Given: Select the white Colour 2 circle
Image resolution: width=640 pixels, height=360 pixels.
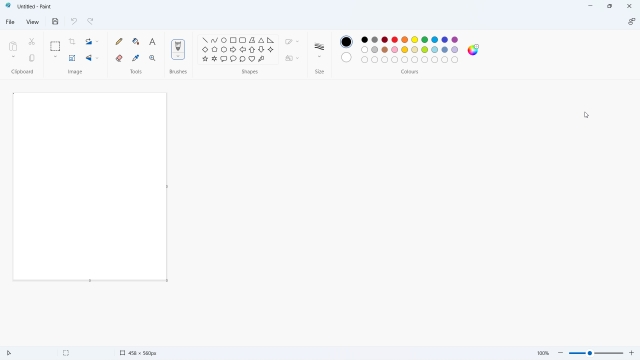Looking at the screenshot, I should pos(346,57).
